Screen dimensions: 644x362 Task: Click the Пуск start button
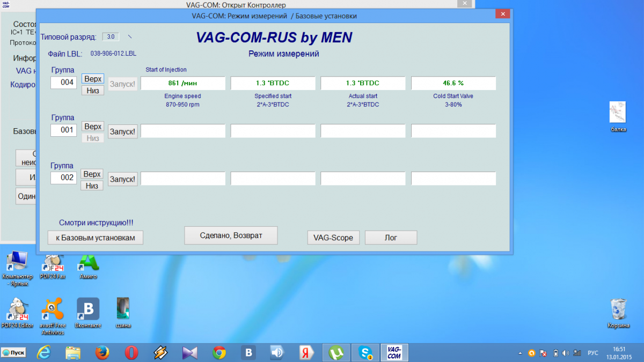[x=14, y=352]
